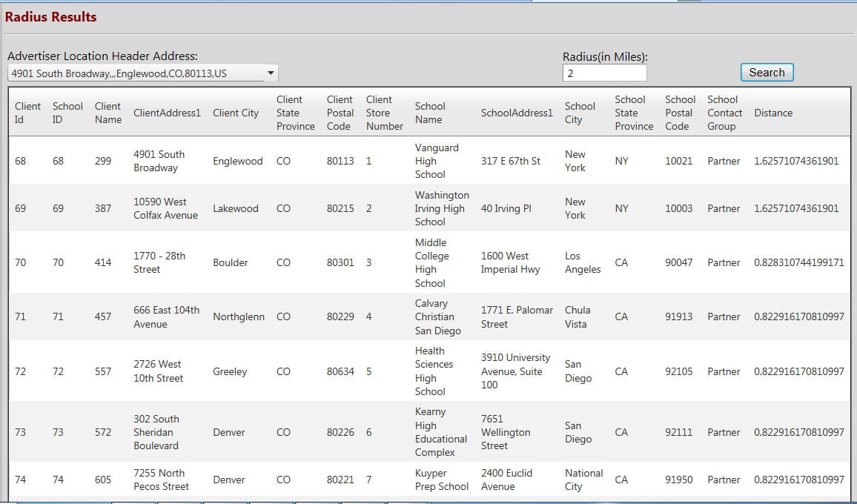Image resolution: width=857 pixels, height=504 pixels.
Task: Click the Kuyper Prep School cell
Action: coord(442,480)
